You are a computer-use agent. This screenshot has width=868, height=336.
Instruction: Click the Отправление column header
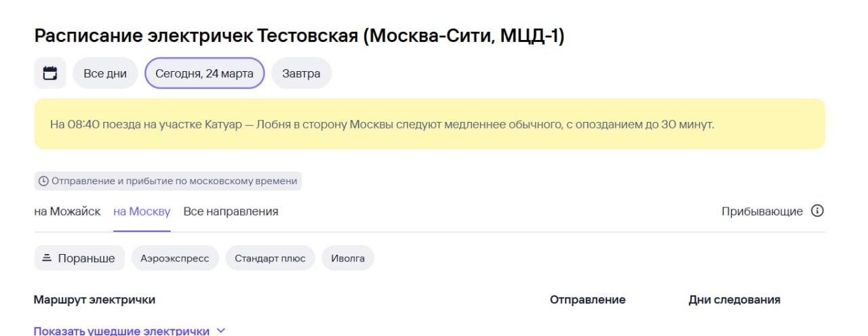tap(587, 299)
